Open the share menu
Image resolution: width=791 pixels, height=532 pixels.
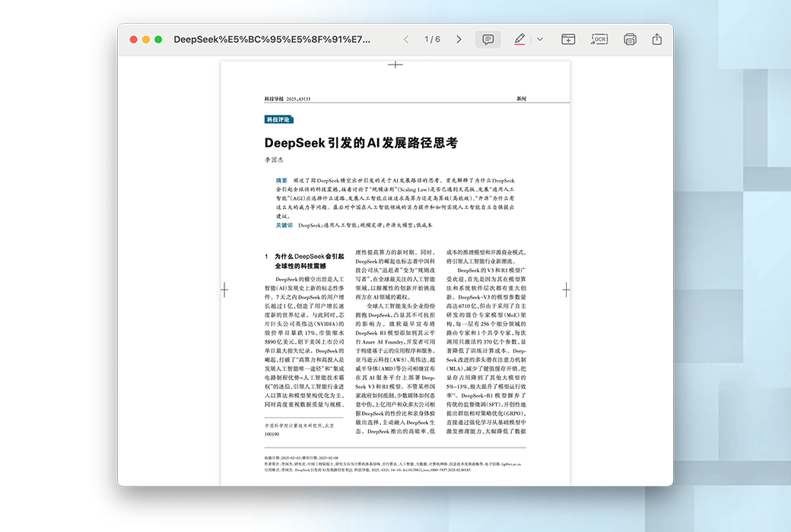[657, 40]
